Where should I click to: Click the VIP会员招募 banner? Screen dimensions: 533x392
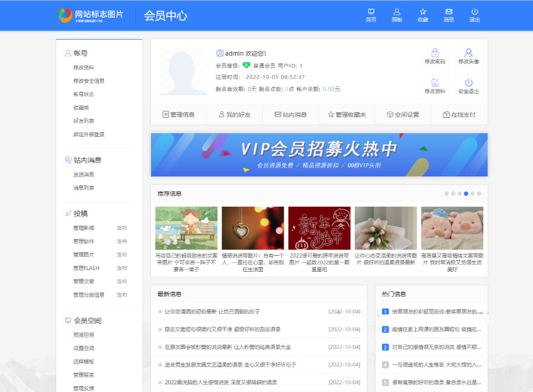(319, 155)
